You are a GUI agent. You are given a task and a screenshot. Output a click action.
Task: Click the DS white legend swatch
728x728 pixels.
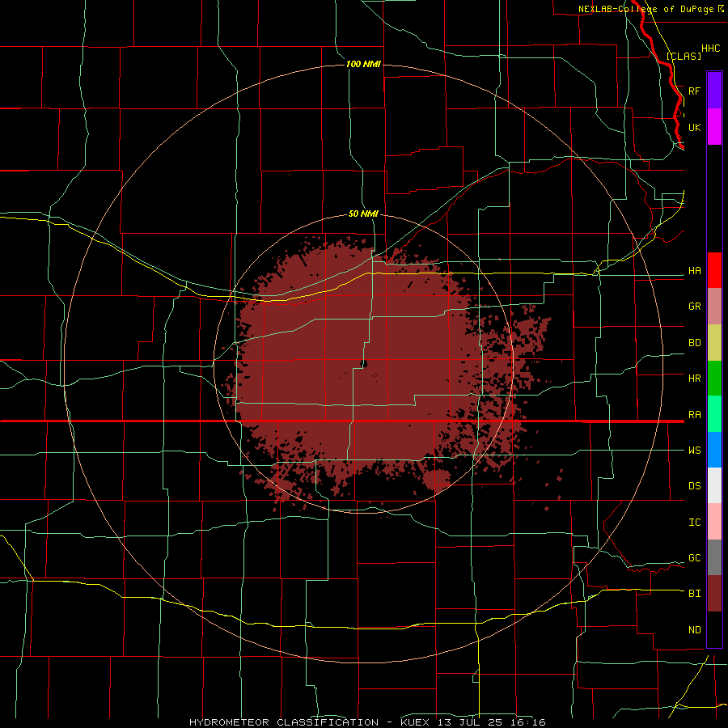(x=714, y=485)
